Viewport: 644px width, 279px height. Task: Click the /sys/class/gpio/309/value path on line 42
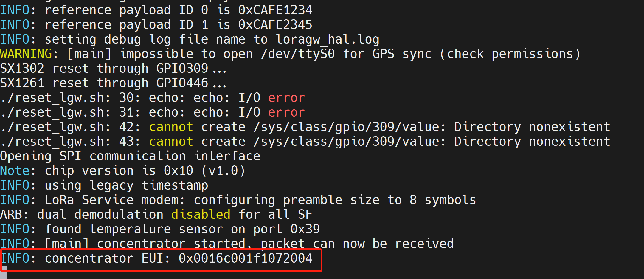tap(346, 127)
